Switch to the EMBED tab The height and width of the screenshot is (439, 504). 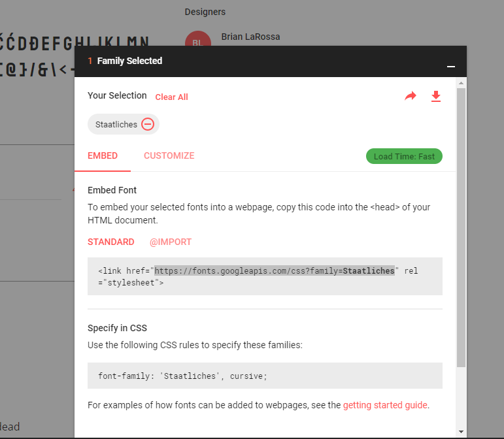(x=103, y=155)
